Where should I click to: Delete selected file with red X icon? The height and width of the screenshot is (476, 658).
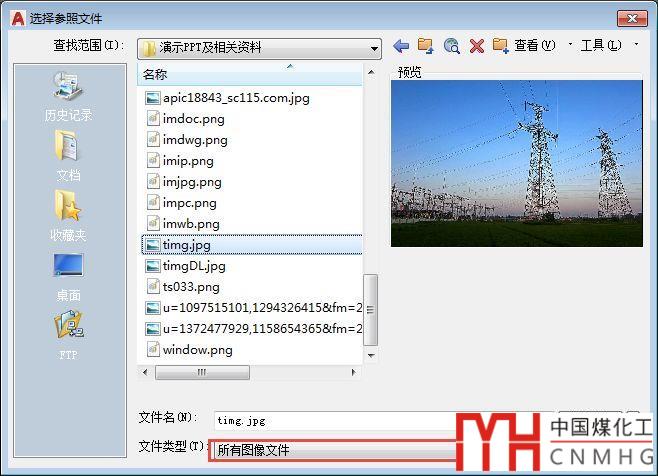point(477,46)
